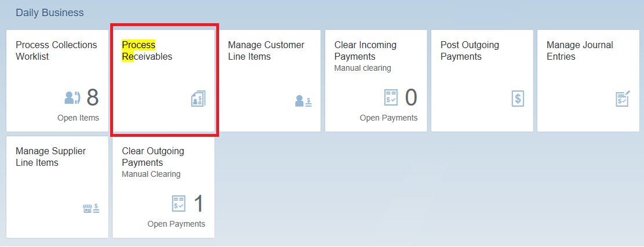644x247 pixels.
Task: Open Manage Supplier Line Items tile
Action: coord(50,157)
